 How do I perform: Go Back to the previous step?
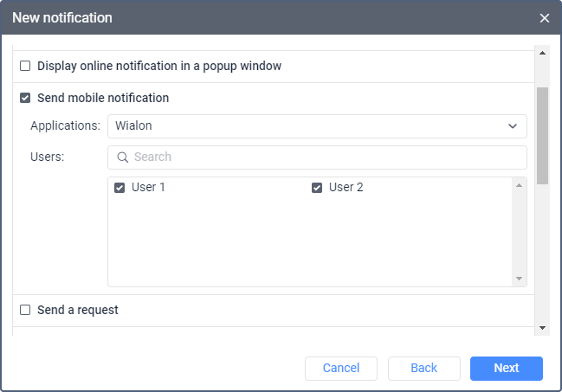(423, 368)
